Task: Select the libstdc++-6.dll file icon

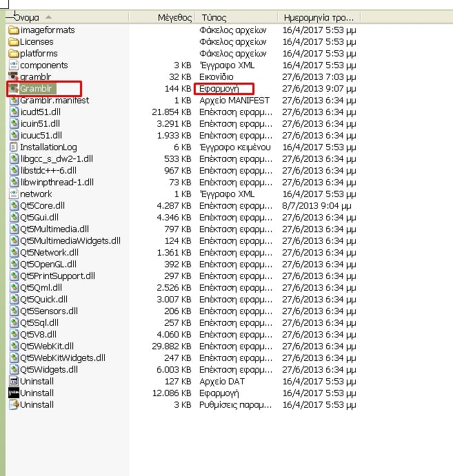Action: [x=14, y=171]
